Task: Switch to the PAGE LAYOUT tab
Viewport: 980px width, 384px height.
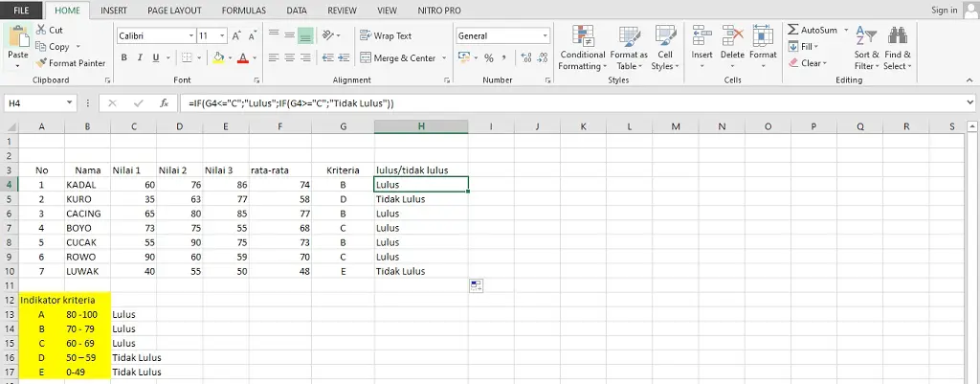Action: point(174,10)
